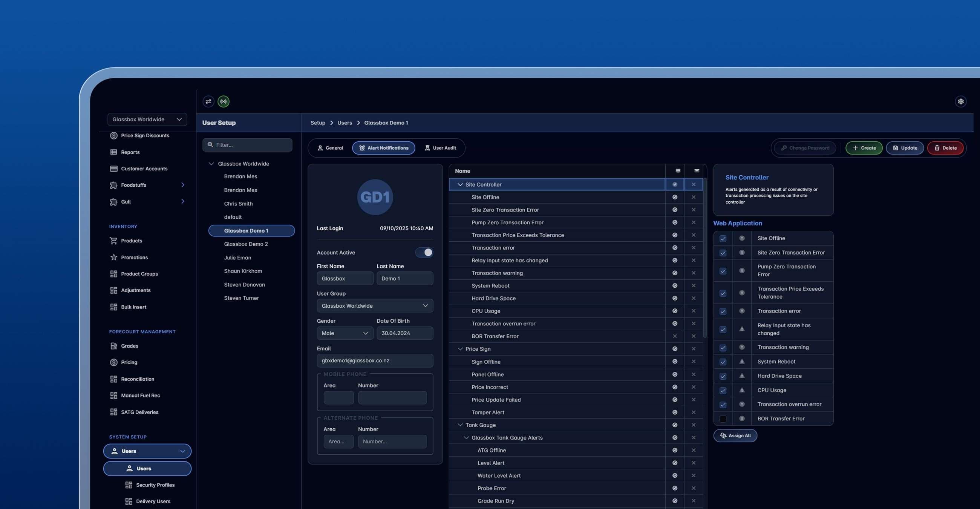
Task: Collapse the Site Controller group
Action: click(460, 184)
